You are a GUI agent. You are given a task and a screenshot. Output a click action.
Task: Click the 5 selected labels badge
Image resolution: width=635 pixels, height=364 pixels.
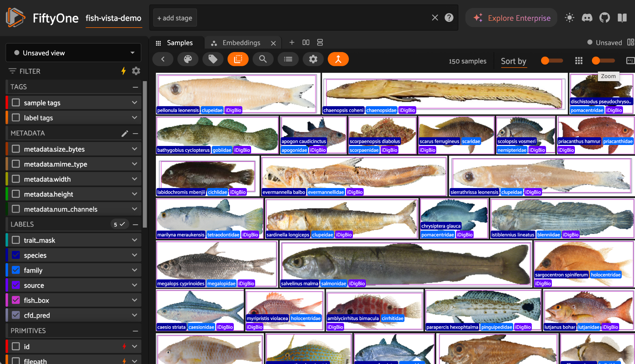[119, 224]
